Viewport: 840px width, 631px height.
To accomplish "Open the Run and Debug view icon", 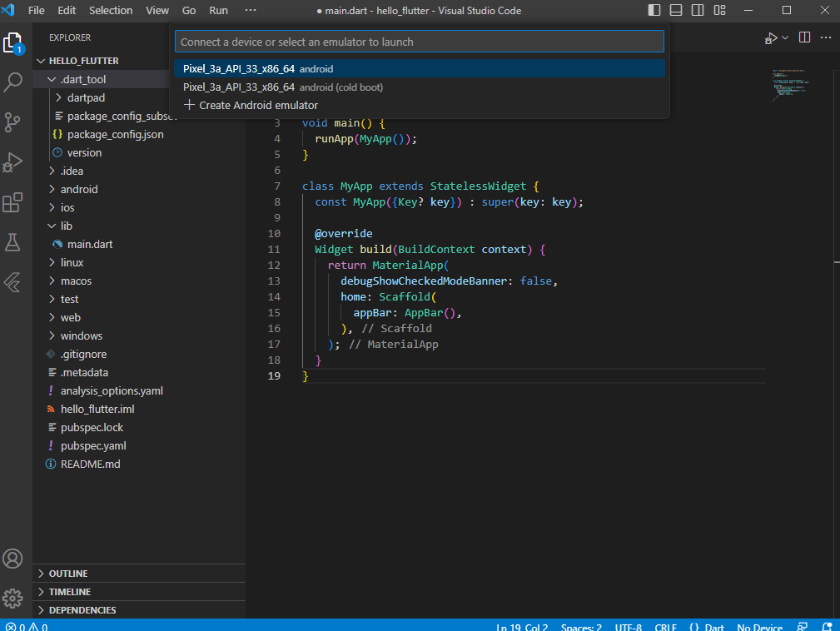I will tap(12, 162).
